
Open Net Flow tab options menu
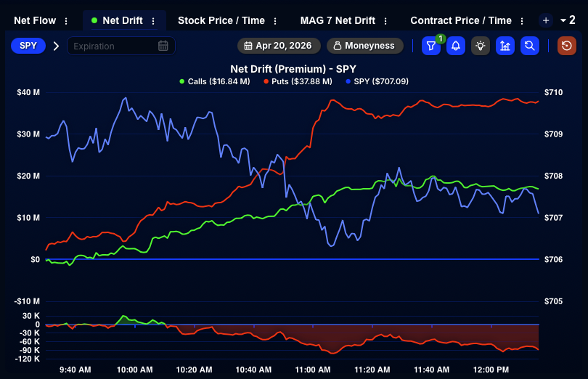tap(66, 21)
